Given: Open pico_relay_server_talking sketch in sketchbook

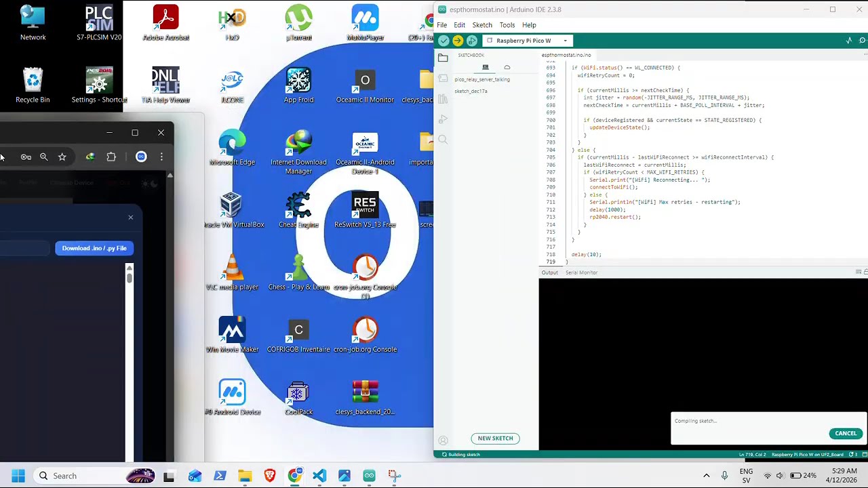Looking at the screenshot, I should pyautogui.click(x=482, y=79).
